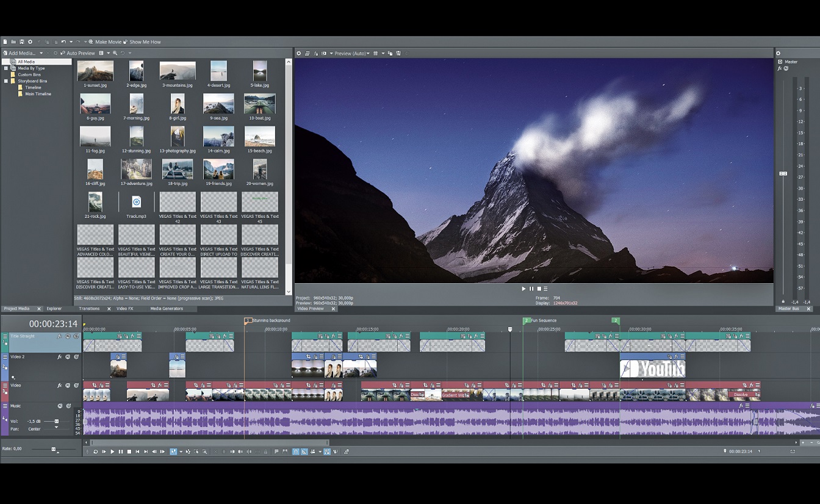Image resolution: width=820 pixels, height=504 pixels.
Task: Click the Music track Vol slider handle
Action: 57,421
